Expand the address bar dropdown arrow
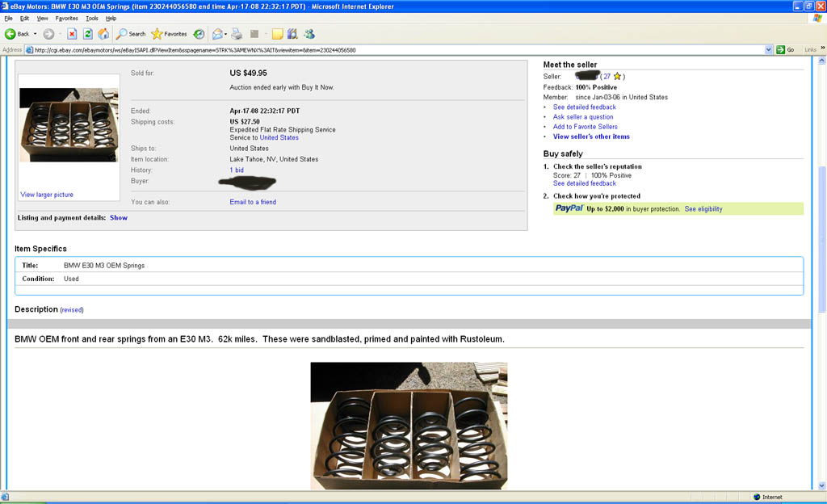 (x=769, y=49)
